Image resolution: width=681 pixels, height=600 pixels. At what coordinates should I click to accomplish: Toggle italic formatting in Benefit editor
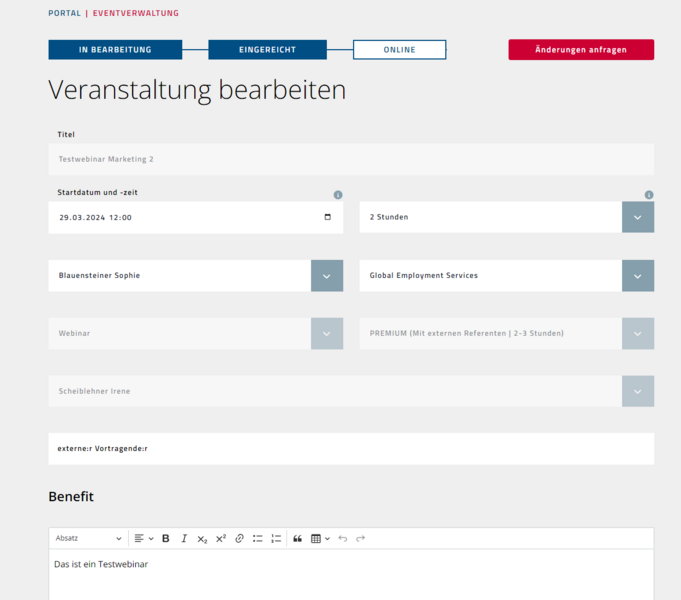(184, 538)
